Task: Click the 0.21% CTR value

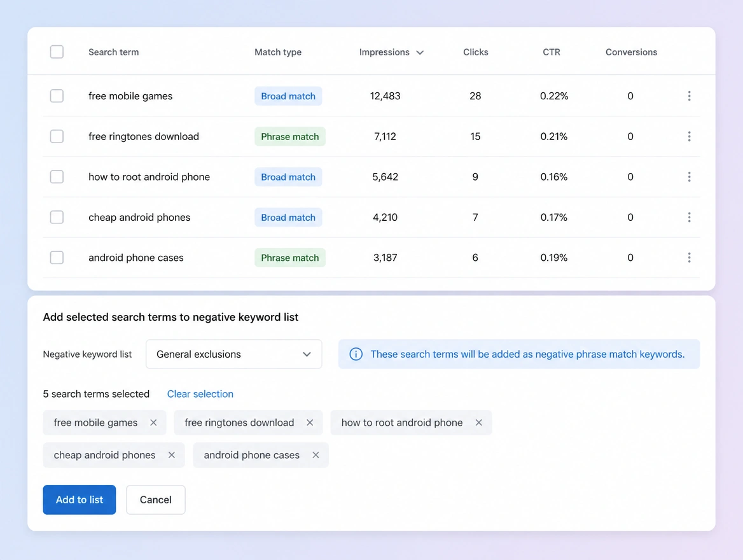Action: click(554, 137)
